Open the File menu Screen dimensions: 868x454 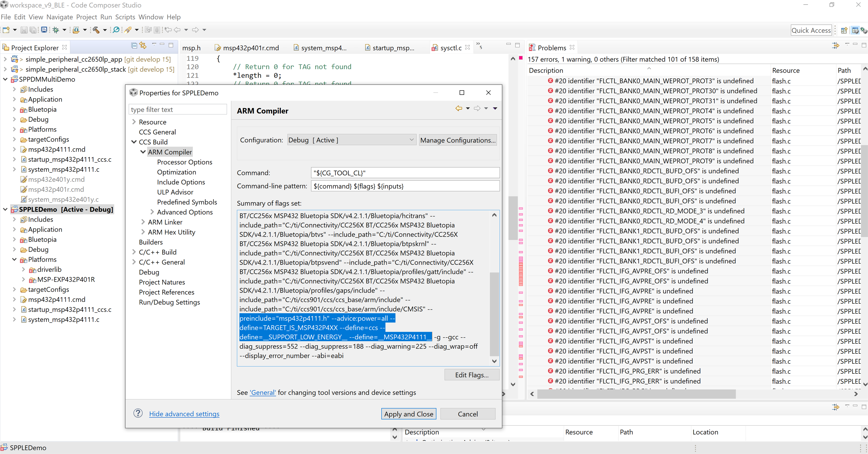6,17
